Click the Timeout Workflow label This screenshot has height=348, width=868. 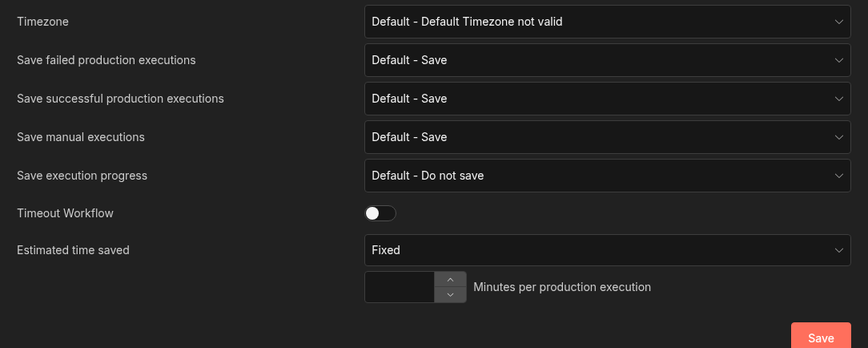click(x=65, y=213)
